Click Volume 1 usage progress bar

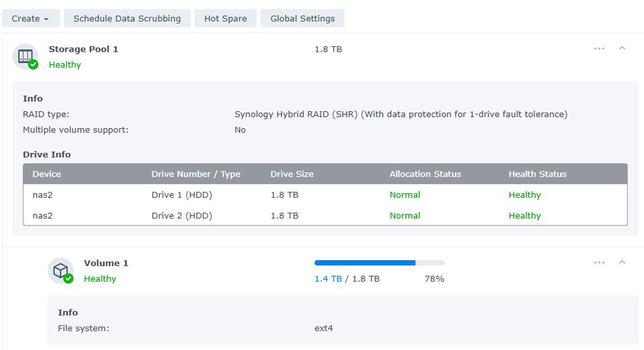(380, 263)
